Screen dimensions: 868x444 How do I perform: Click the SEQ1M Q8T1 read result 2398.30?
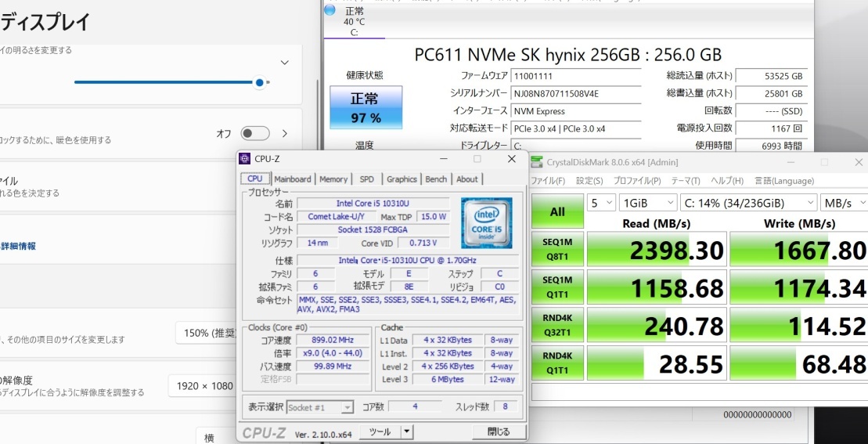coord(656,251)
